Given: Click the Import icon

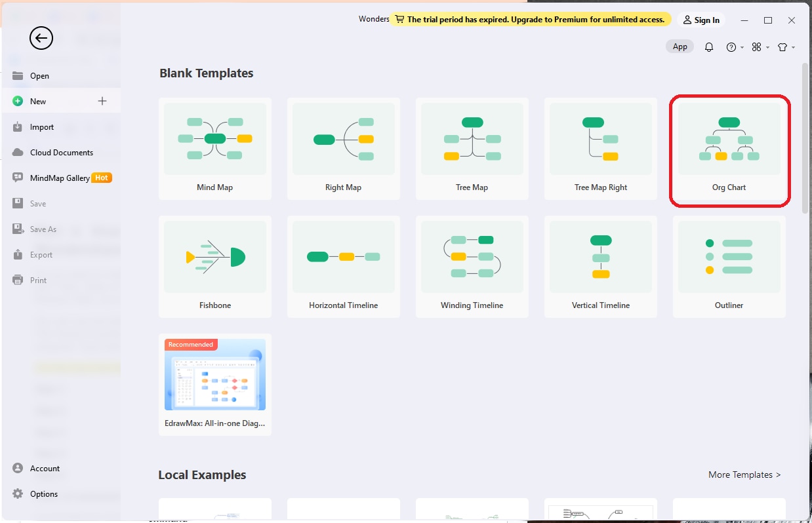Looking at the screenshot, I should (x=18, y=126).
